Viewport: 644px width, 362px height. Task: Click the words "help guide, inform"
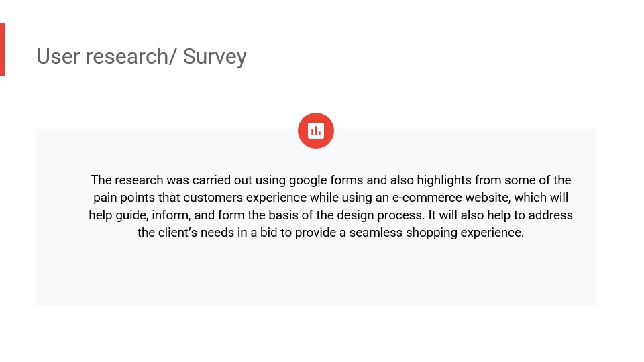pos(135,215)
